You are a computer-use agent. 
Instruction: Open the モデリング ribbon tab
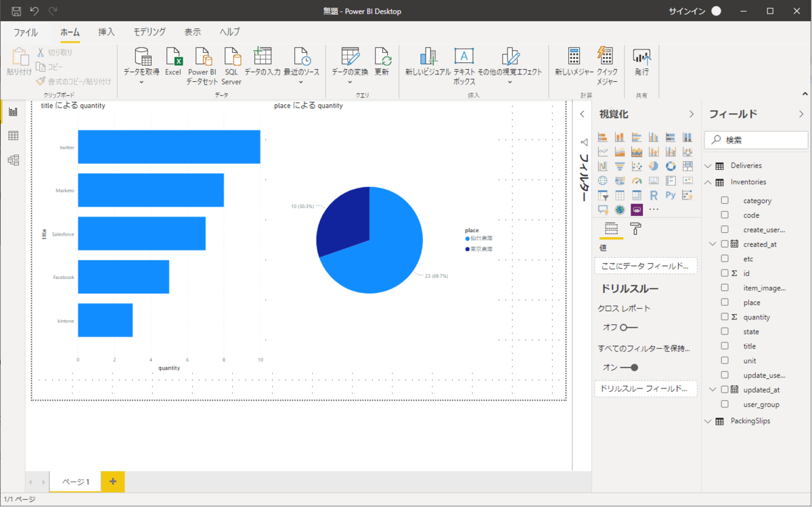149,32
